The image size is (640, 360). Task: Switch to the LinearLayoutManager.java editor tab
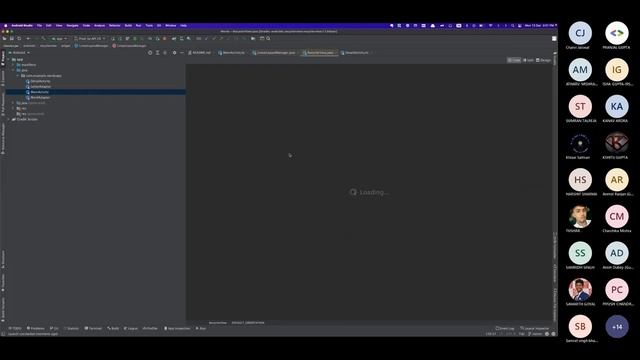(x=274, y=53)
